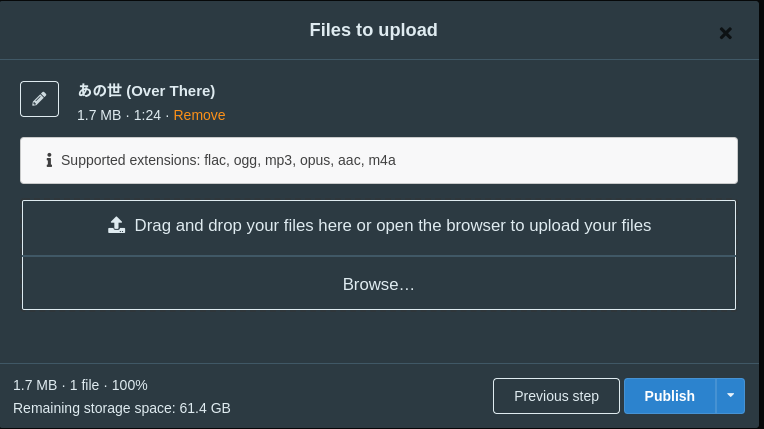This screenshot has height=429, width=764.
Task: Expand the Publish options dropdown arrow
Action: pyautogui.click(x=730, y=396)
